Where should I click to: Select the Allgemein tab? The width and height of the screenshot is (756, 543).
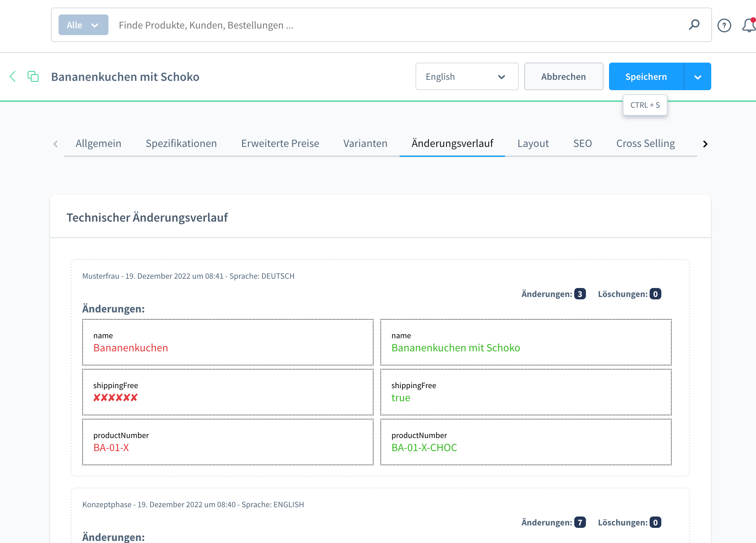pos(98,143)
